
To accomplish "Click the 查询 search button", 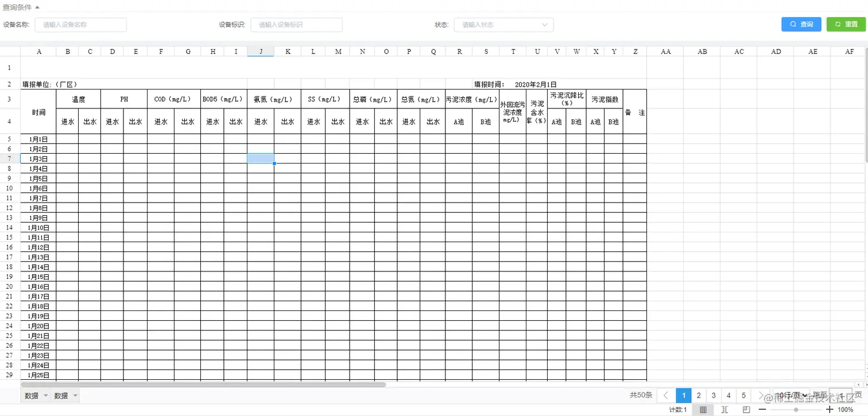I will click(x=801, y=24).
